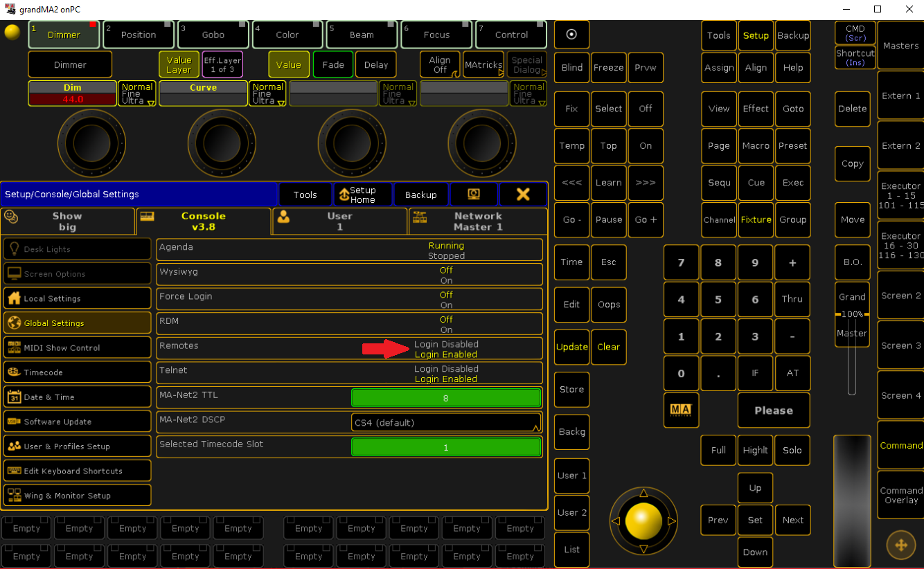Screen dimensions: 924x569
Task: Open Local Settings via its house icon
Action: pos(14,298)
